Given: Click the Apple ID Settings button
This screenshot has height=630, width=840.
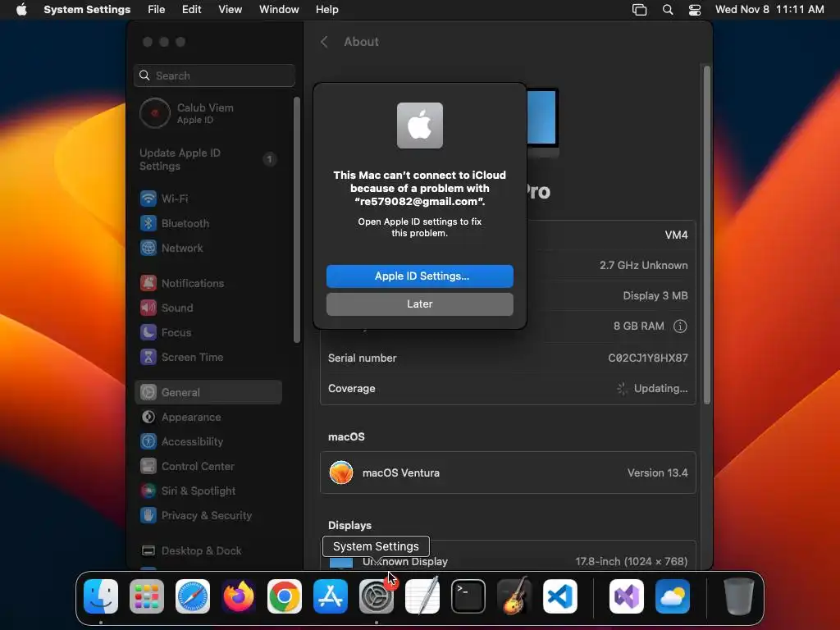Looking at the screenshot, I should point(419,276).
